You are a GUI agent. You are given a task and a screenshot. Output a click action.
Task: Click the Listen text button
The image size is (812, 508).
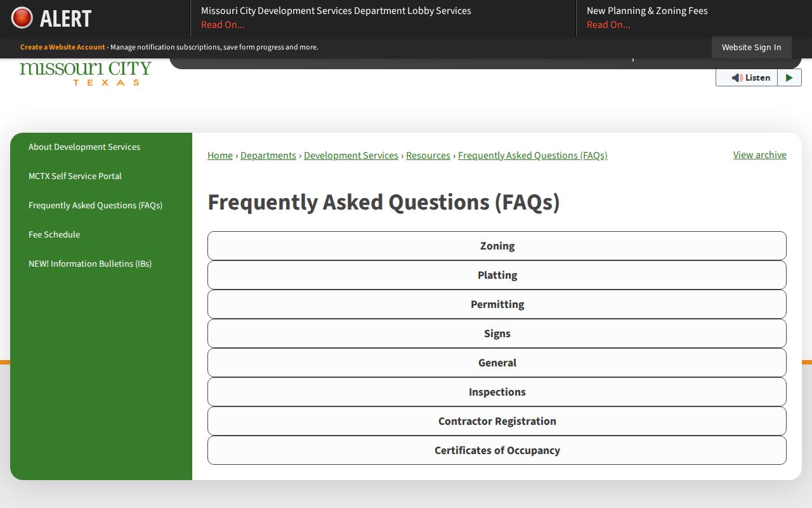tap(757, 77)
